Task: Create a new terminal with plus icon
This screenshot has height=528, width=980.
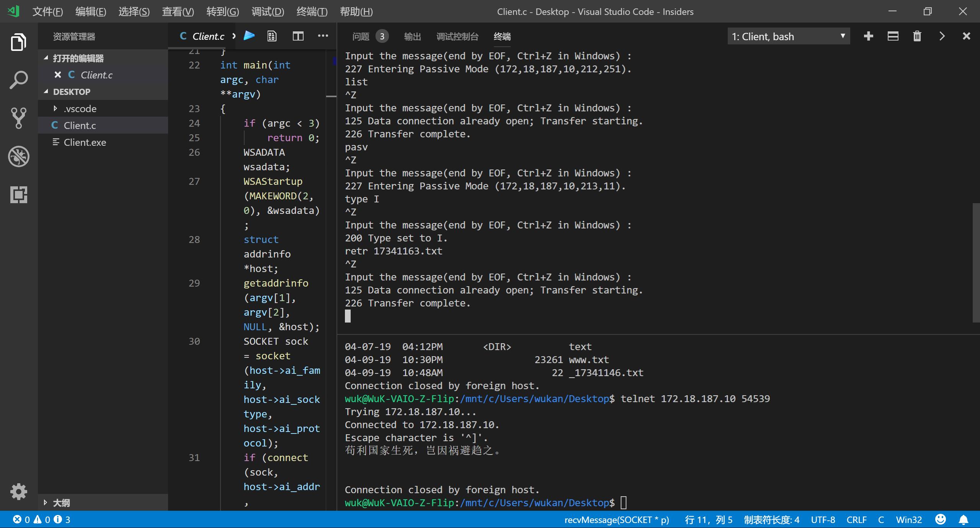Action: click(869, 36)
